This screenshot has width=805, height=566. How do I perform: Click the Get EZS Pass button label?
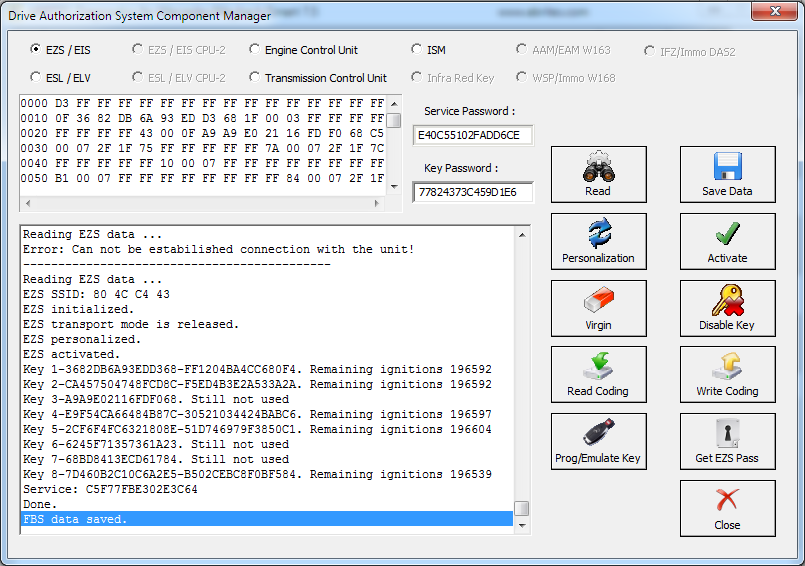[727, 458]
